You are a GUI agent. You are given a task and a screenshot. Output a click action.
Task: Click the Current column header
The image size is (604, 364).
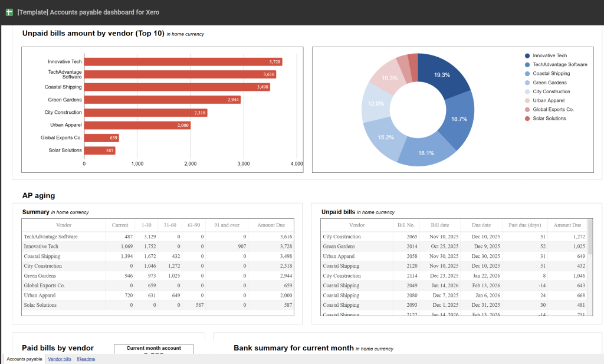[x=120, y=225]
